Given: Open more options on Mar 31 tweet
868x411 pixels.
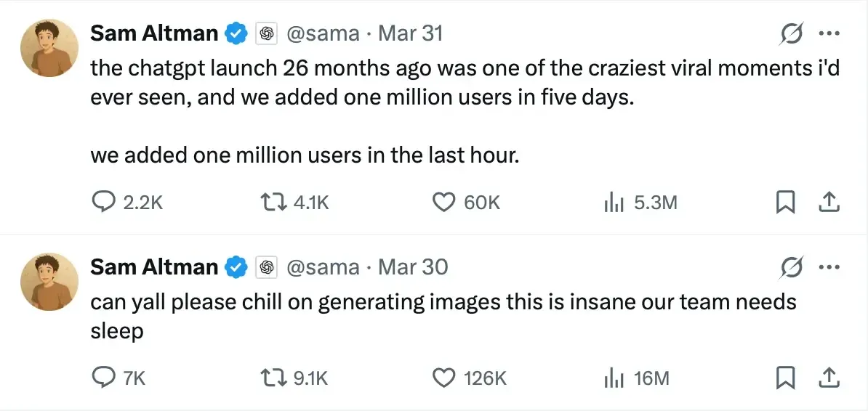Looking at the screenshot, I should 829,33.
